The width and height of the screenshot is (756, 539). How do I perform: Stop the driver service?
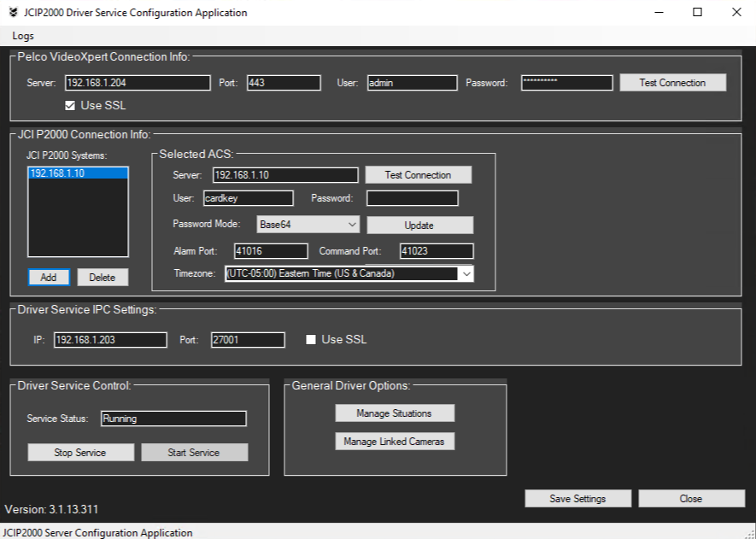pos(80,451)
